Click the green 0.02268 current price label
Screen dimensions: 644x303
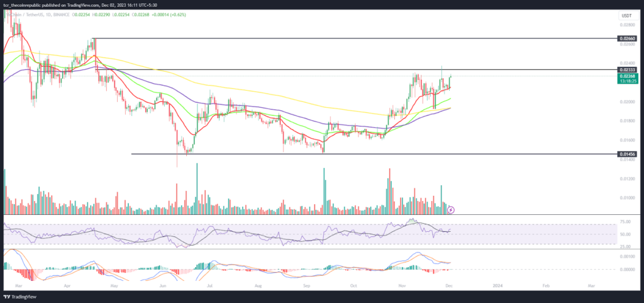click(x=627, y=76)
